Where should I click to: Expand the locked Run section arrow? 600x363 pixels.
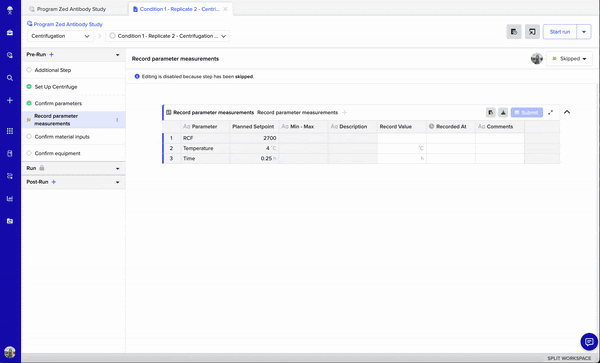click(117, 169)
